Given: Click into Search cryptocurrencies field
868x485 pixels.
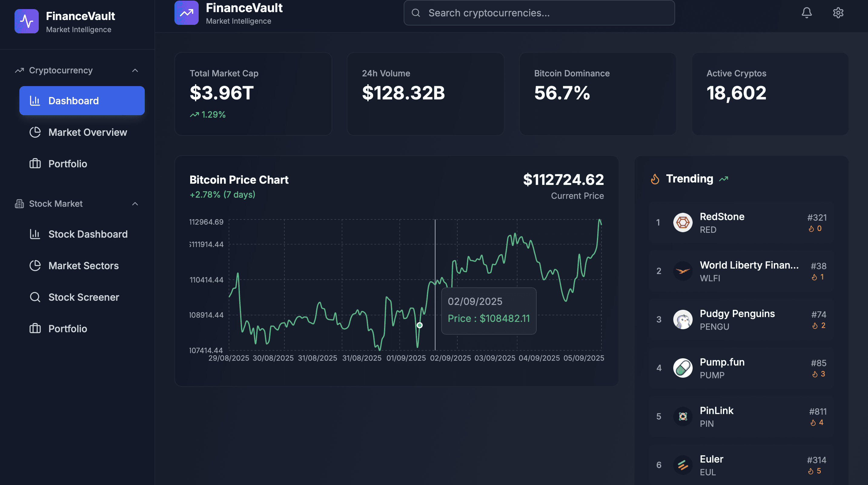Looking at the screenshot, I should (539, 13).
